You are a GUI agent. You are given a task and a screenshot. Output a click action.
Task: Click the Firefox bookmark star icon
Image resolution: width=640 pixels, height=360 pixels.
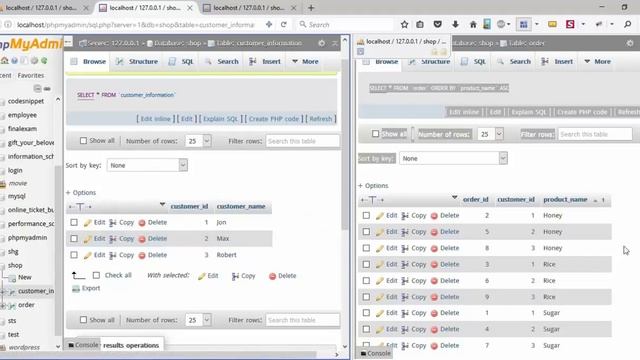[x=404, y=24]
